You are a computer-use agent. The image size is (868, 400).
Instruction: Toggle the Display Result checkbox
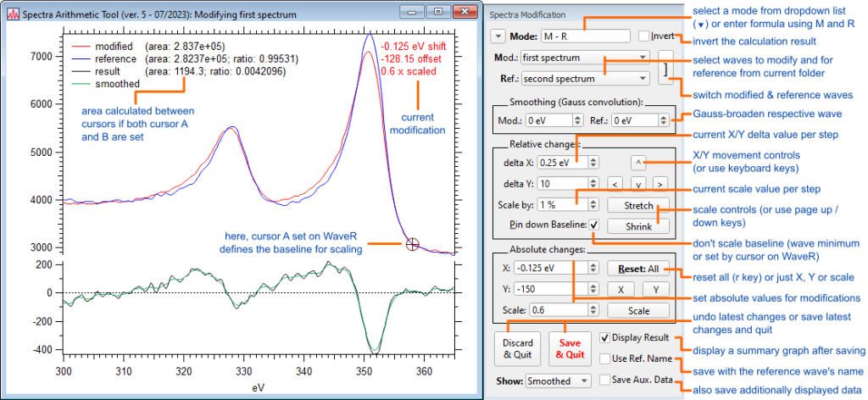[605, 337]
